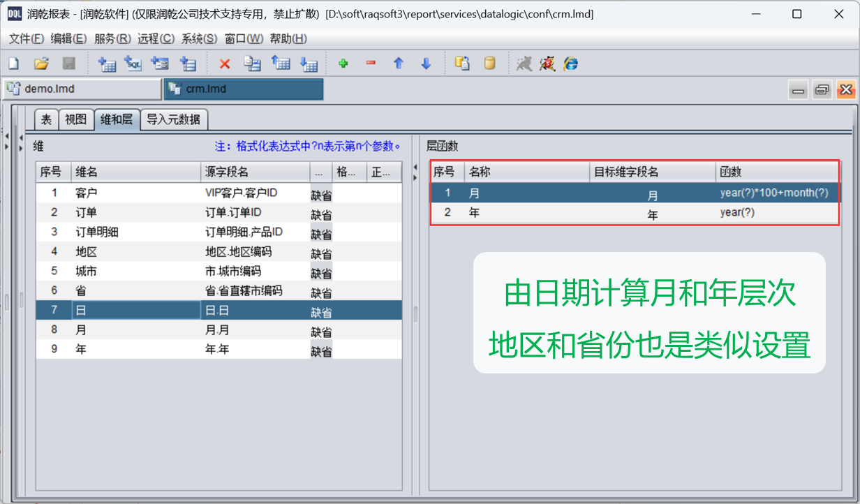
Task: Move row up with the blue up arrow
Action: (x=399, y=64)
